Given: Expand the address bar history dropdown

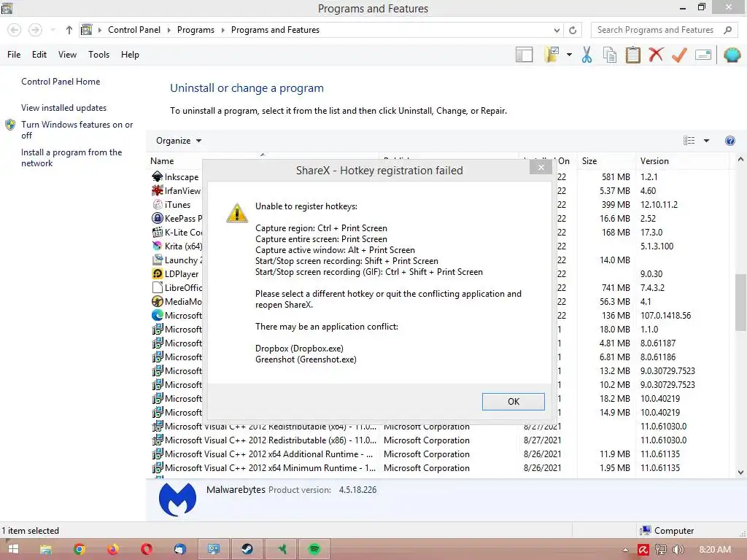Looking at the screenshot, I should tap(557, 31).
